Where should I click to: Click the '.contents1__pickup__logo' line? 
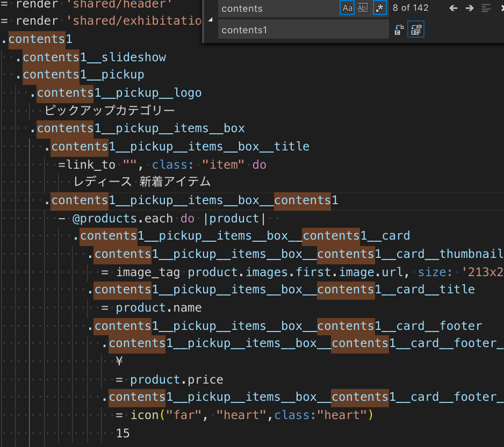[x=116, y=93]
